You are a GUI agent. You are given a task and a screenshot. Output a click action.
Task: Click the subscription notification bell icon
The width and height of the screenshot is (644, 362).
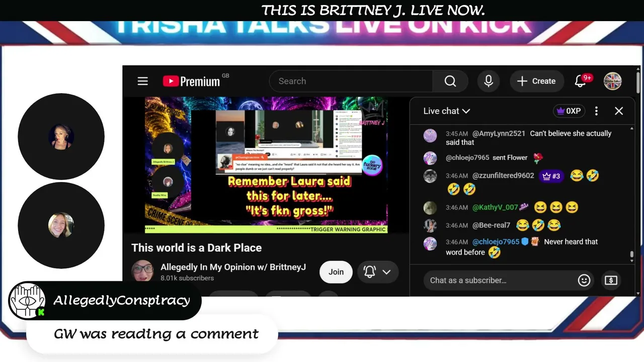pyautogui.click(x=370, y=272)
